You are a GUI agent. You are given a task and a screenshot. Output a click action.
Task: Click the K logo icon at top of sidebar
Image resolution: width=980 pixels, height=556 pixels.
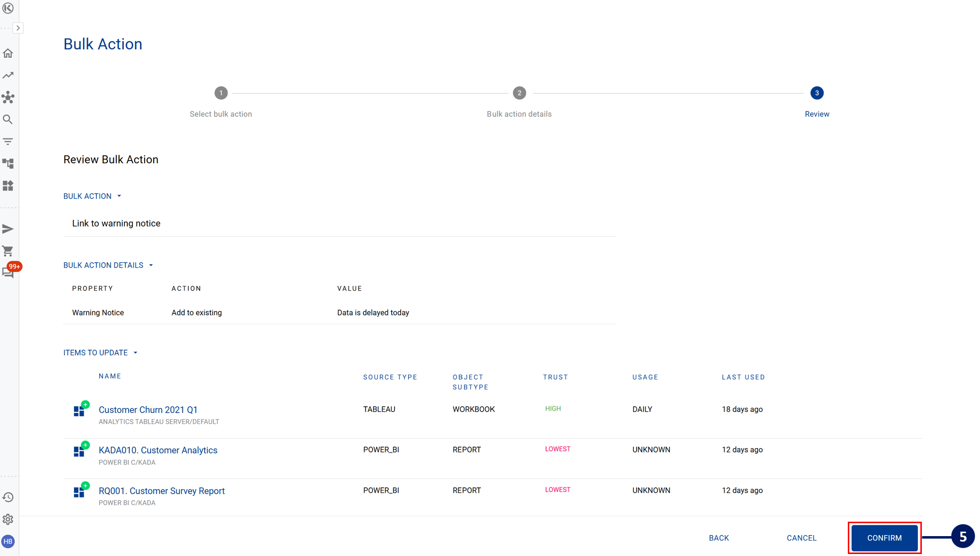coord(8,8)
